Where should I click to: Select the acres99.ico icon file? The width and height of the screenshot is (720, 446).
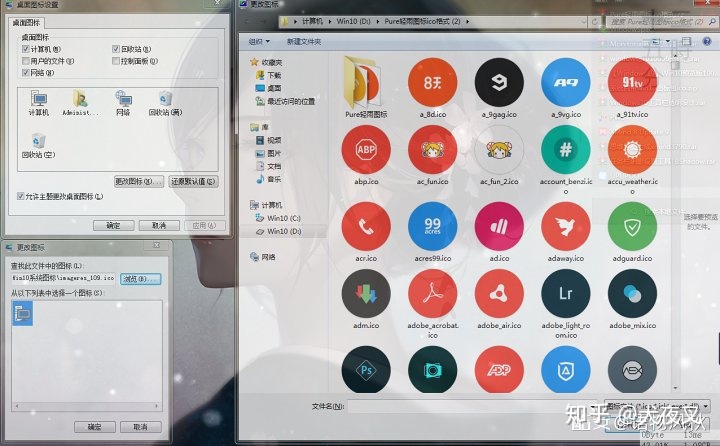[433, 226]
